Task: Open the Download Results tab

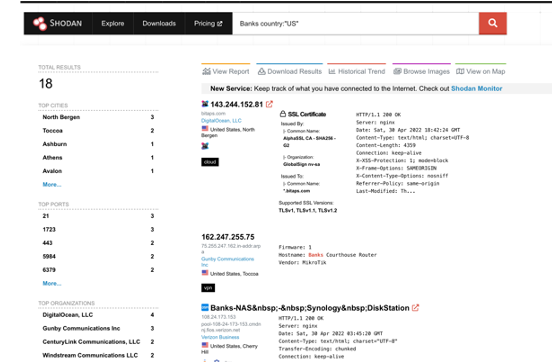Action: 290,71
